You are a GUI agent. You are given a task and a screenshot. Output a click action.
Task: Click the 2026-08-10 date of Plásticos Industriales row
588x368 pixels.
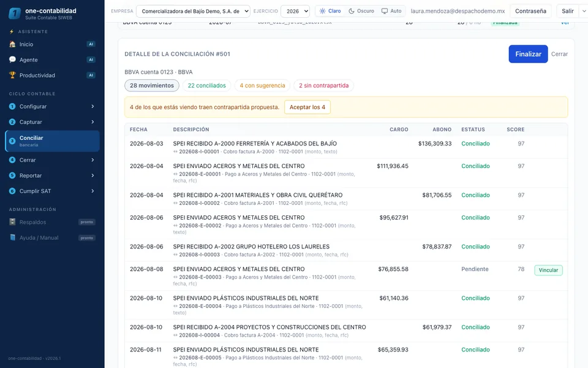[x=146, y=298]
